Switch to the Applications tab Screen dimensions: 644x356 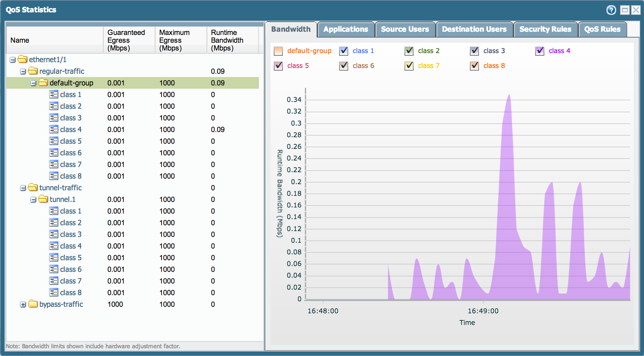coord(346,29)
